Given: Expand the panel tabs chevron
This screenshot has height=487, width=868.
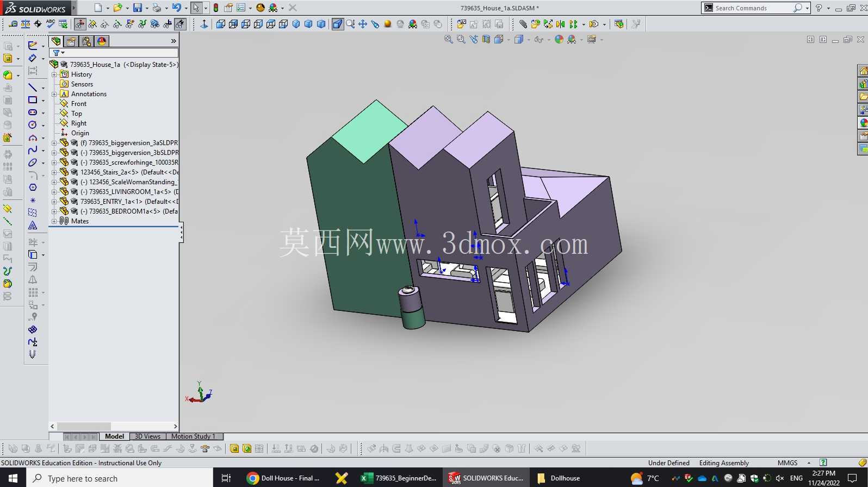Looking at the screenshot, I should (x=173, y=41).
